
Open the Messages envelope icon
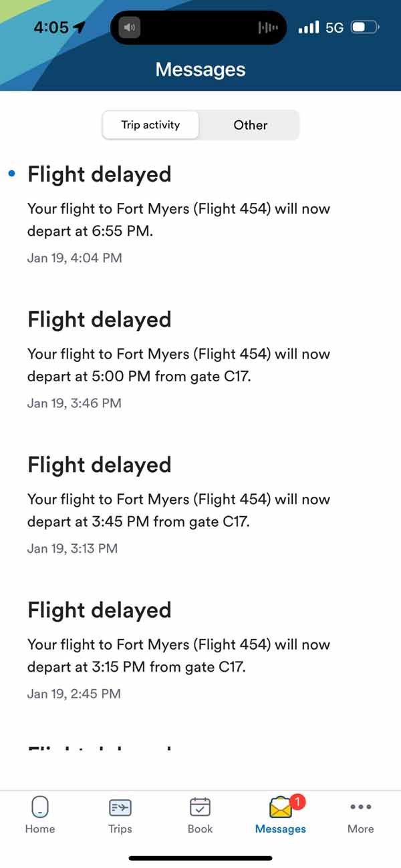[281, 808]
